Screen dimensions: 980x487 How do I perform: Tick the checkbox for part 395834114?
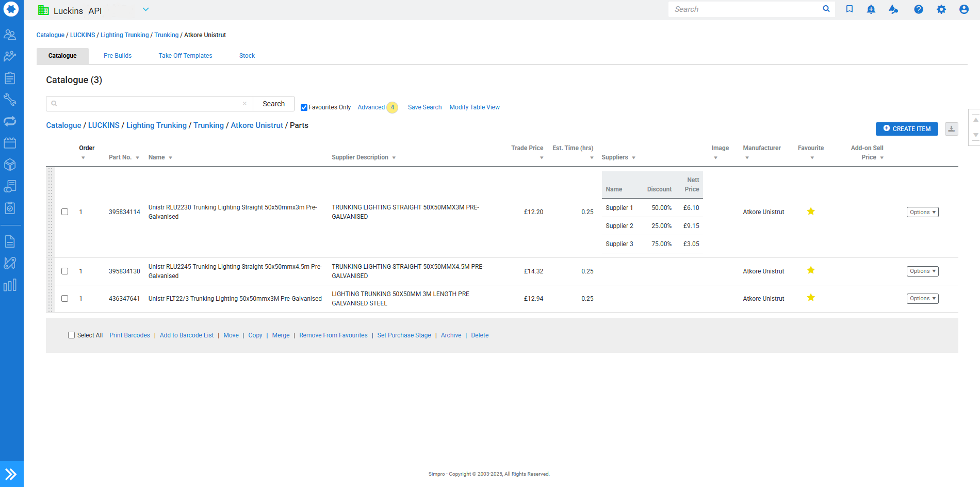point(64,212)
